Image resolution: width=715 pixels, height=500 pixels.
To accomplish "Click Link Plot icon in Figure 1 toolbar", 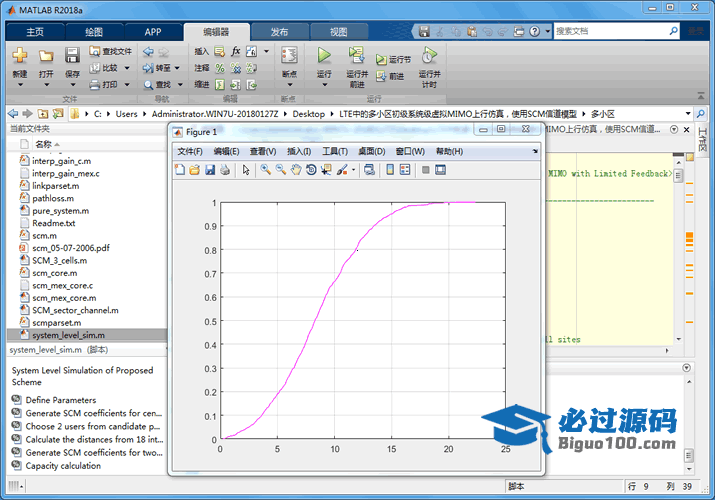I will pos(369,170).
